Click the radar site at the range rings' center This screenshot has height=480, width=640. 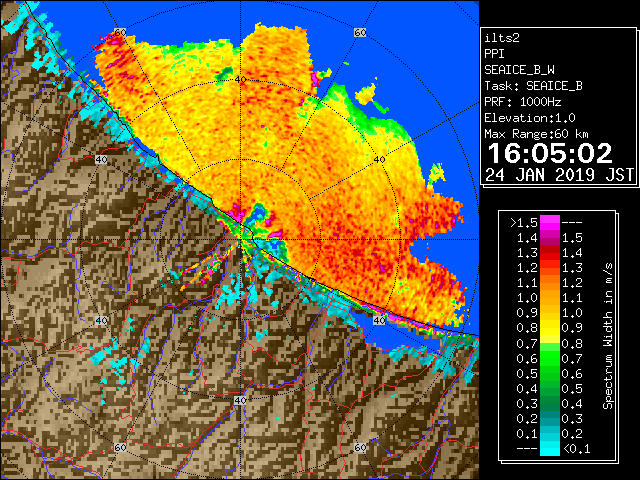(x=240, y=240)
